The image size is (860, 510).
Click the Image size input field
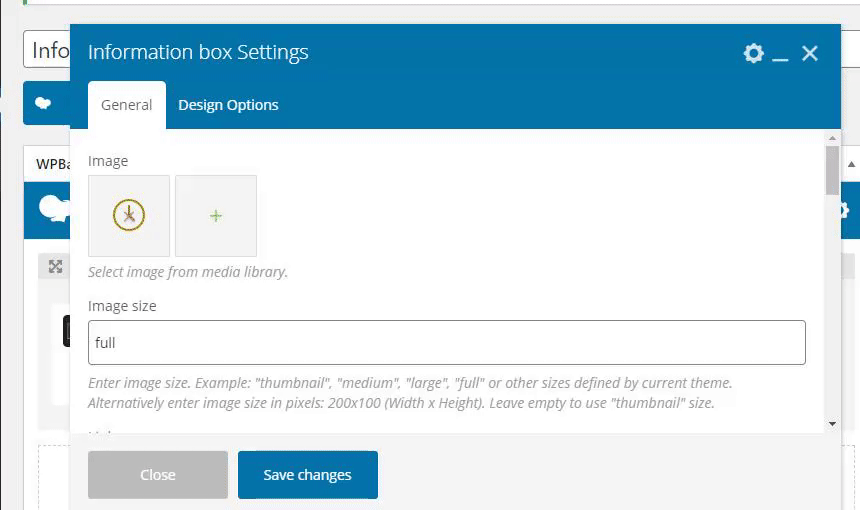click(x=447, y=343)
